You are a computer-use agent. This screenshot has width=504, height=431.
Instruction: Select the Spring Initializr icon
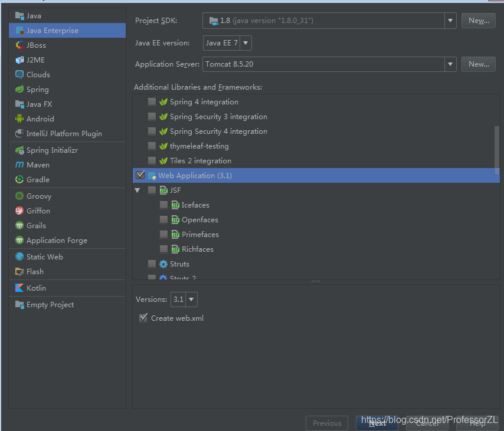coord(19,150)
